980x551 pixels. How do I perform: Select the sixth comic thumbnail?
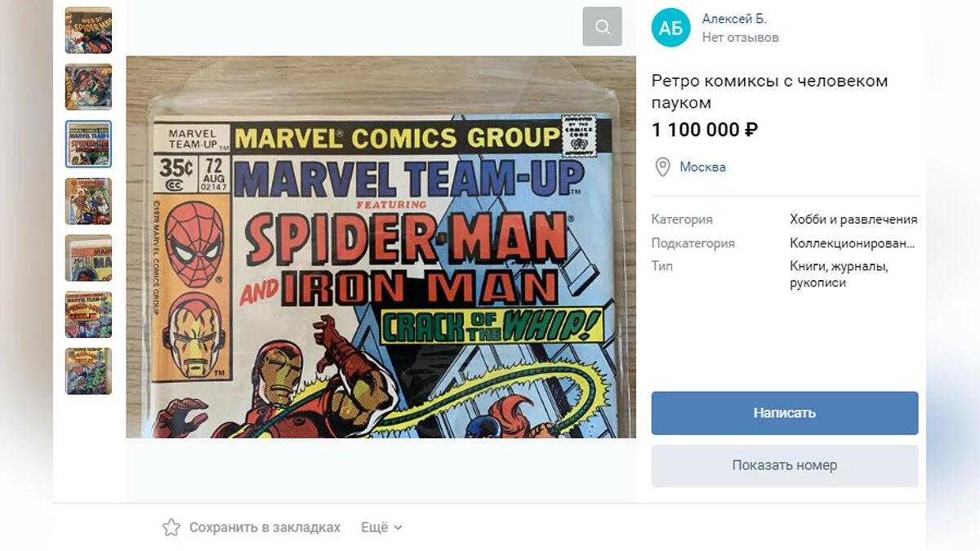[x=88, y=314]
